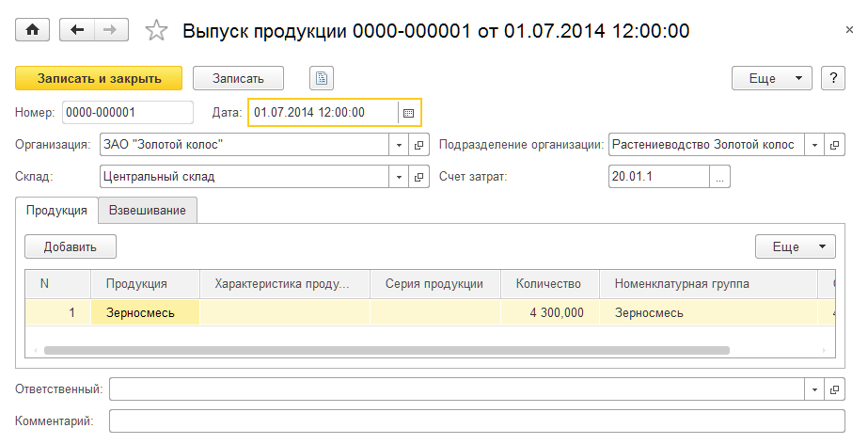Expand the Склад dropdown list
Screen dimensions: 868x444
(x=399, y=177)
